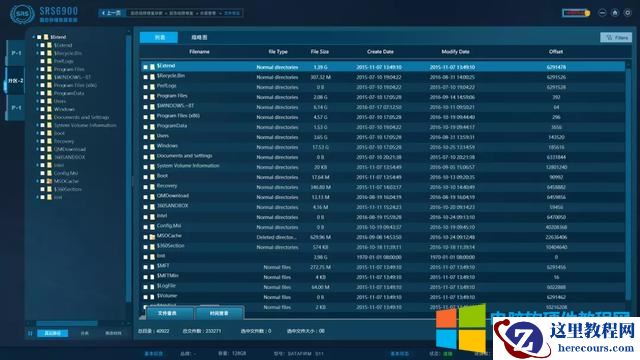Tick the checkbox of $Extend list row
The image size is (640, 360).
(x=145, y=67)
